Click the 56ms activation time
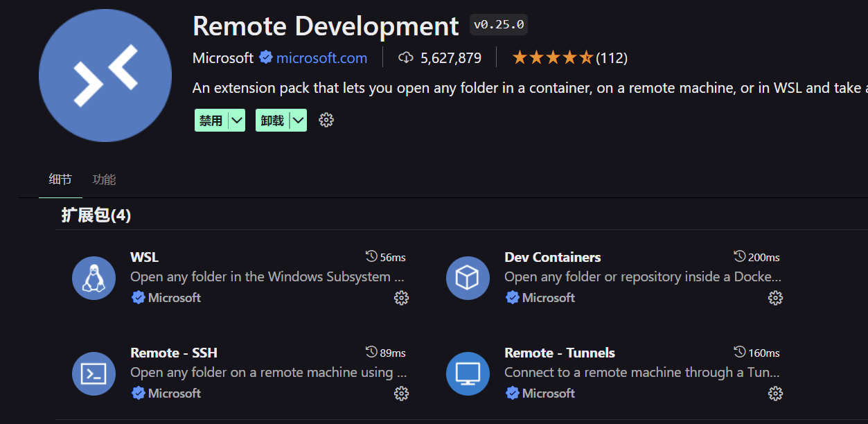868x424 pixels. (393, 258)
